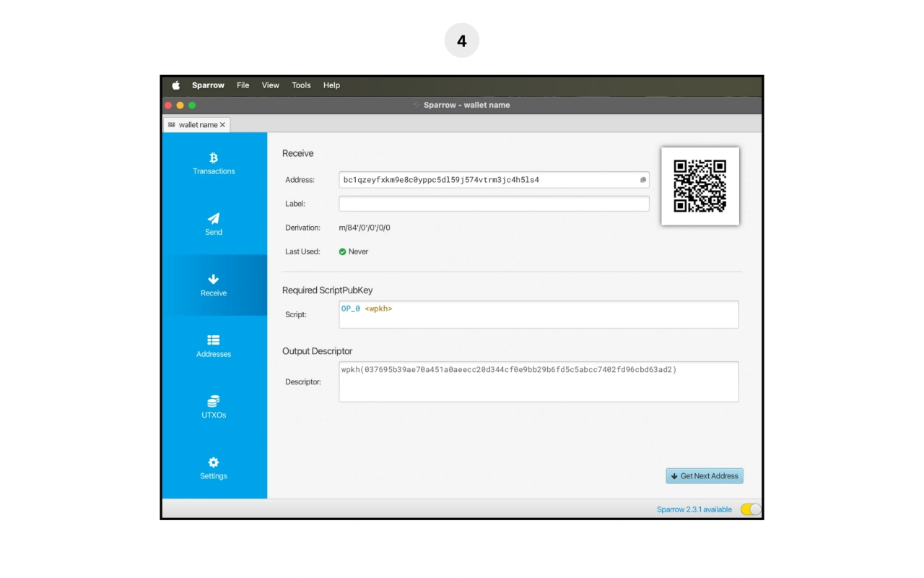The image size is (924, 578).
Task: Open the Apple menu
Action: pos(175,85)
